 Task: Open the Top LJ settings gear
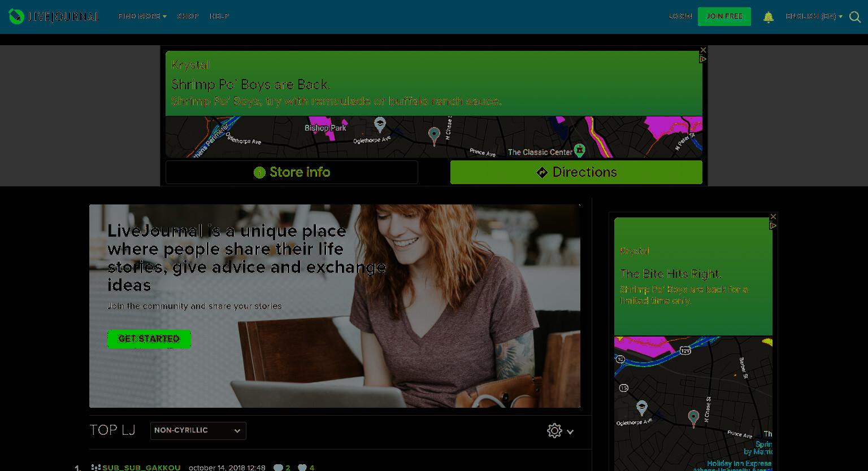point(554,431)
